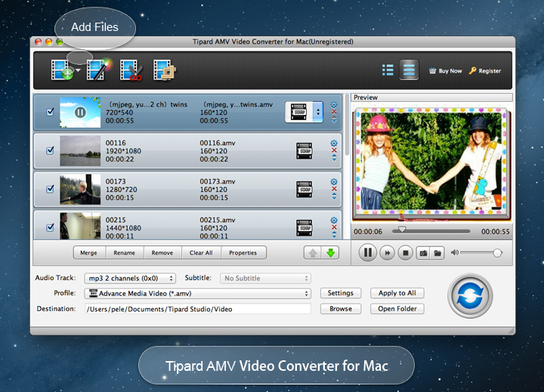Open the Subtitle dropdown

tap(265, 278)
